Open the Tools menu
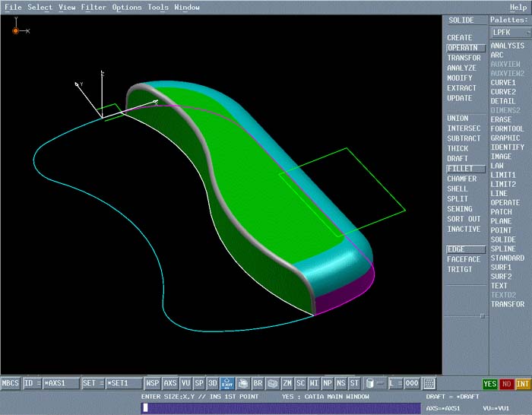This screenshot has height=415, width=532. click(x=158, y=8)
